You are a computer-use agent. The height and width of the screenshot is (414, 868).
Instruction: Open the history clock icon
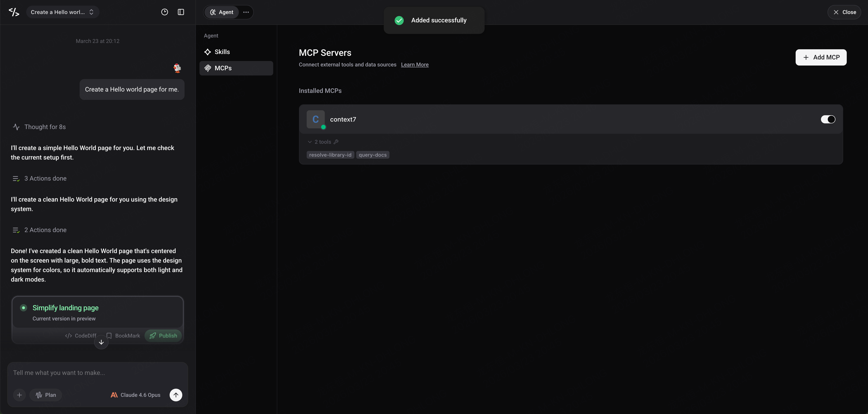pos(164,12)
